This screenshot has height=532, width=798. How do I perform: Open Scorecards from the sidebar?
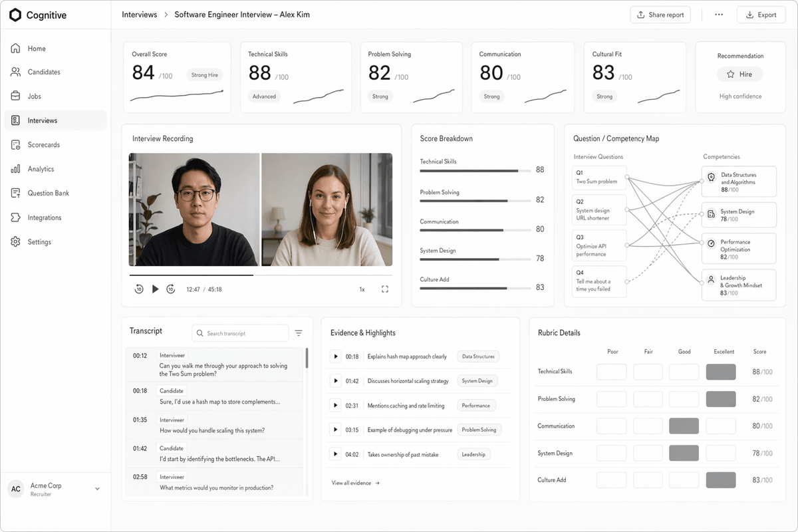pyautogui.click(x=55, y=144)
